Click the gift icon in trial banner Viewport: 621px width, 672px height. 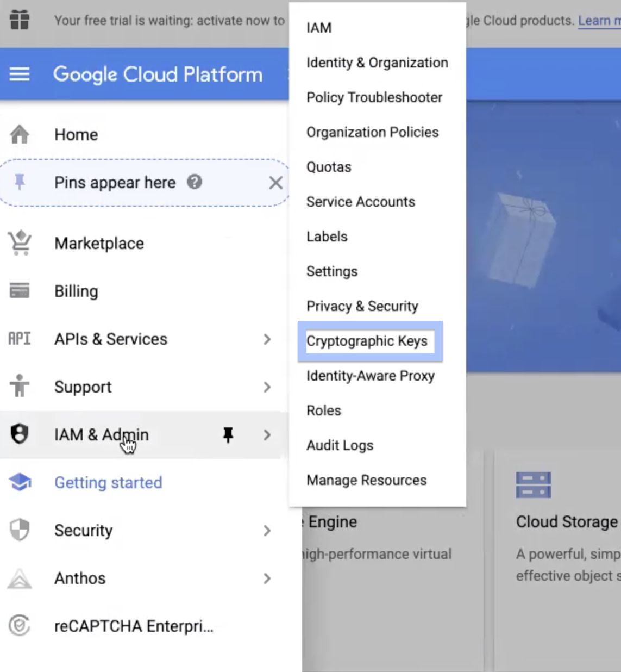20,20
